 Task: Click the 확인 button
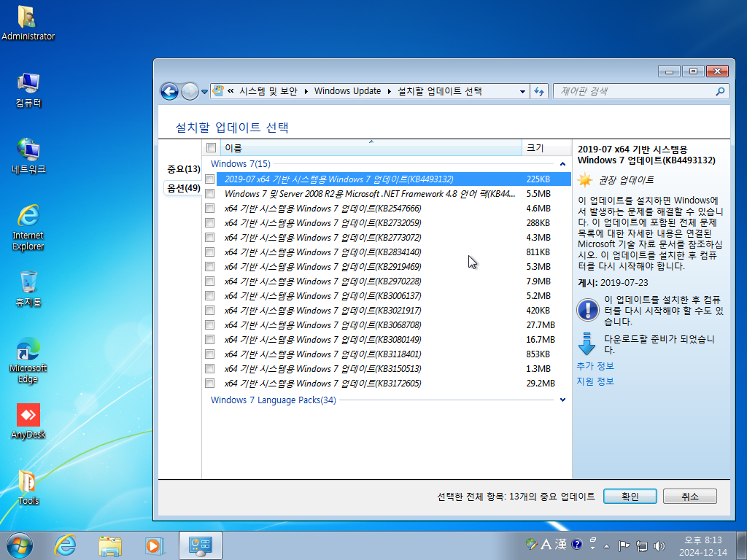point(630,496)
